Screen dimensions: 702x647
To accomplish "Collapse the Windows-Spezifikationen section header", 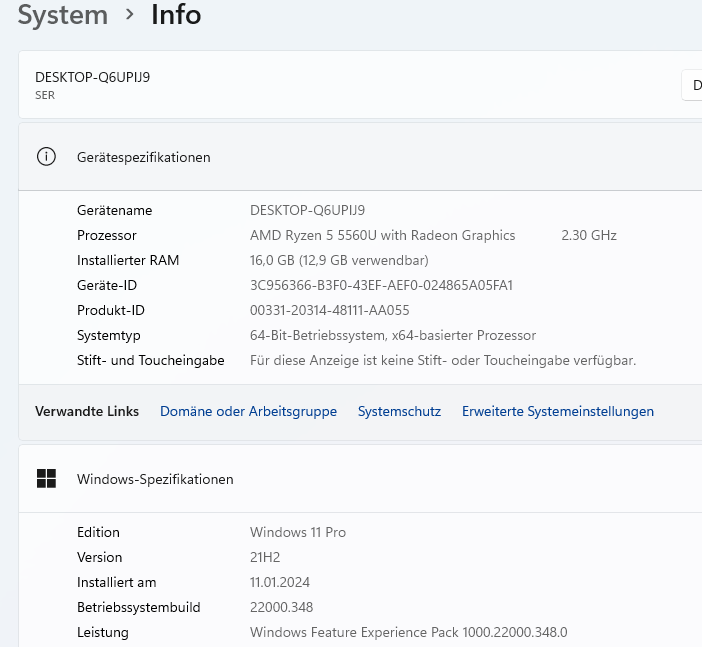I will pos(360,479).
